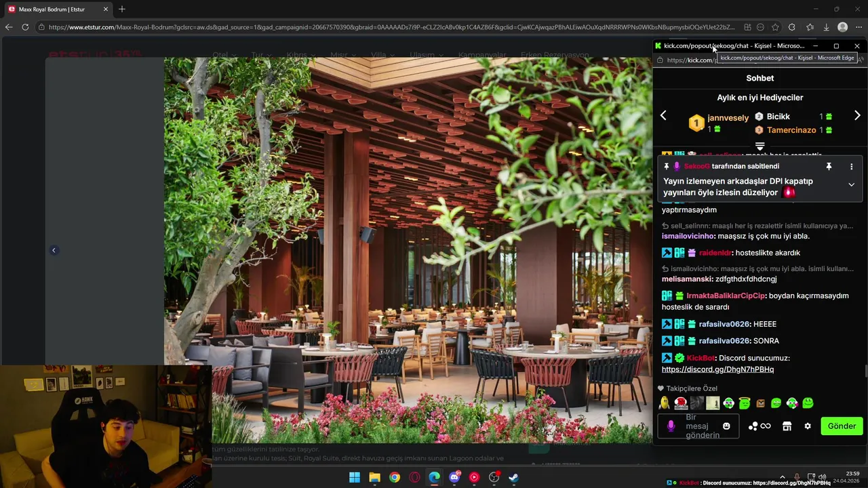Click the 'Takipçilere Özel' label
Image resolution: width=868 pixels, height=488 pixels.
(692, 388)
